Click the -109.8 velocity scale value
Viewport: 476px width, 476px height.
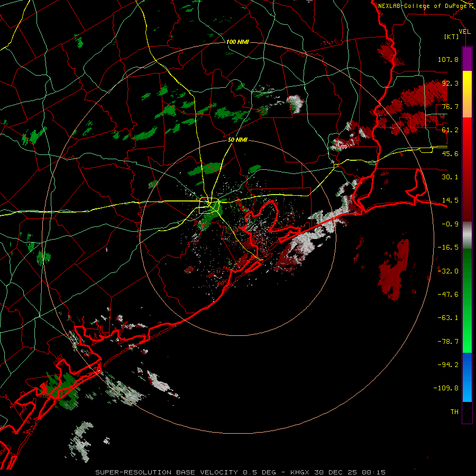pyautogui.click(x=446, y=388)
